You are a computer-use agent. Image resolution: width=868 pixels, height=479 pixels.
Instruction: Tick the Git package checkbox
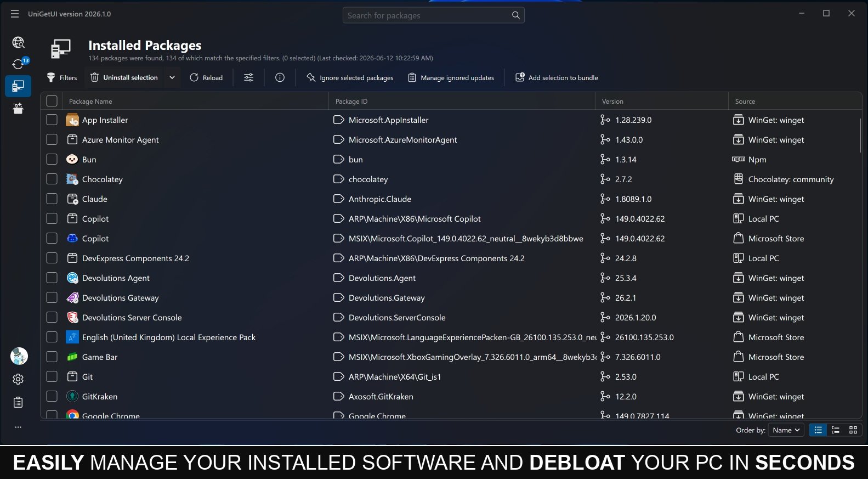52,376
